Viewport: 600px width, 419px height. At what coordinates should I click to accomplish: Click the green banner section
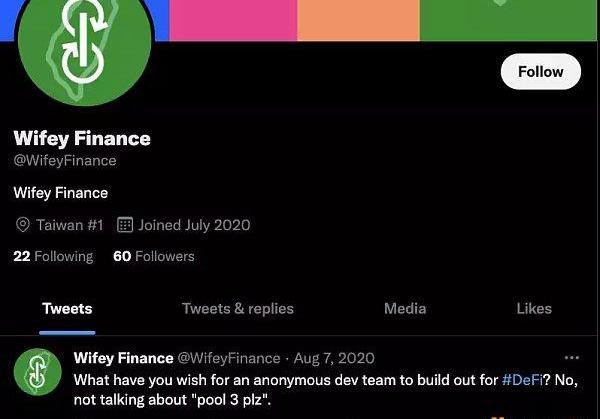[x=509, y=19]
